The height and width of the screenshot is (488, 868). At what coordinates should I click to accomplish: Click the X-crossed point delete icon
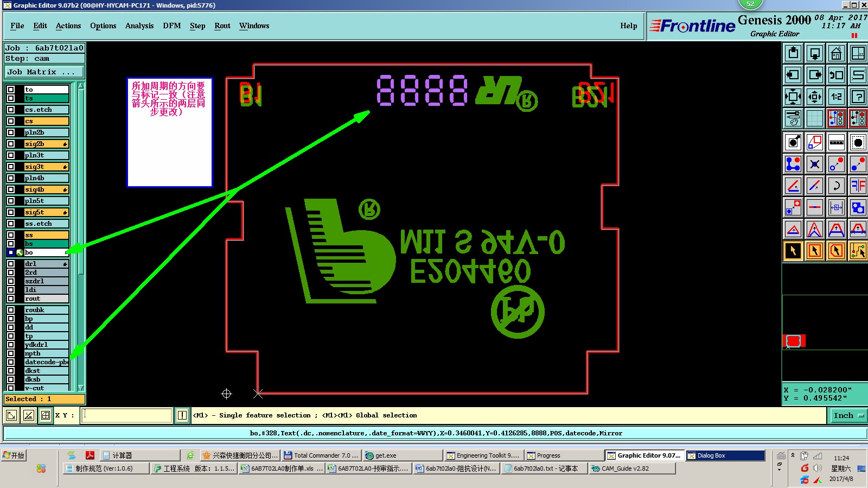(x=815, y=164)
